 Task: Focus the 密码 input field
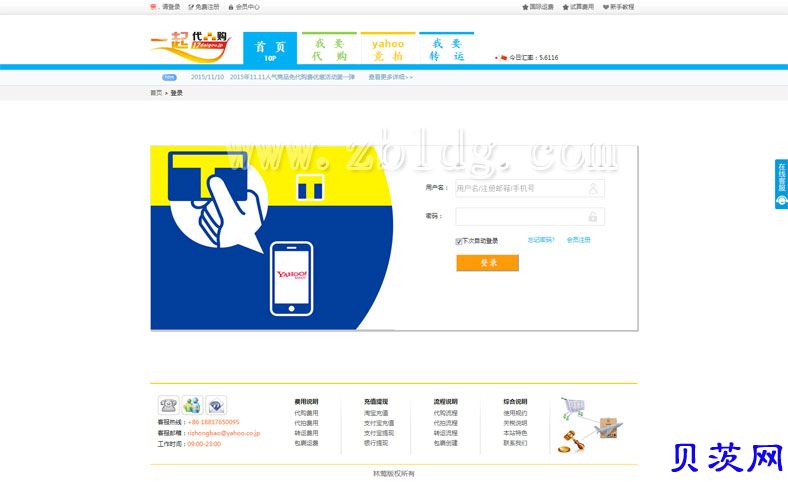530,217
